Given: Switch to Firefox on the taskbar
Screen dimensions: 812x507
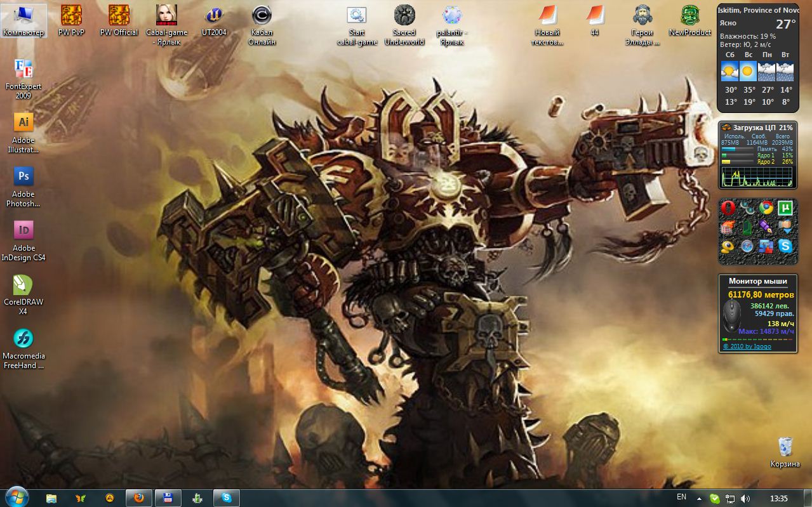Looking at the screenshot, I should point(139,498).
